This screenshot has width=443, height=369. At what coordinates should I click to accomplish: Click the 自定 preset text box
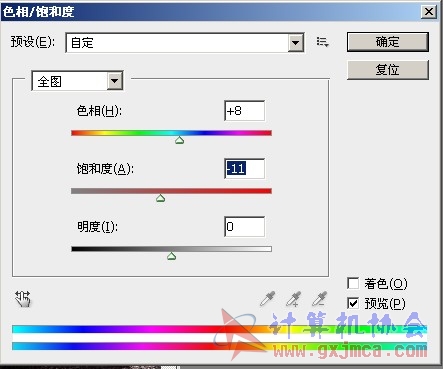(x=177, y=43)
